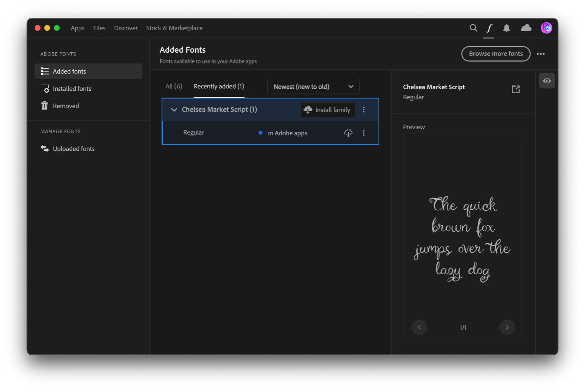Go to the previous preview sample

coord(419,327)
